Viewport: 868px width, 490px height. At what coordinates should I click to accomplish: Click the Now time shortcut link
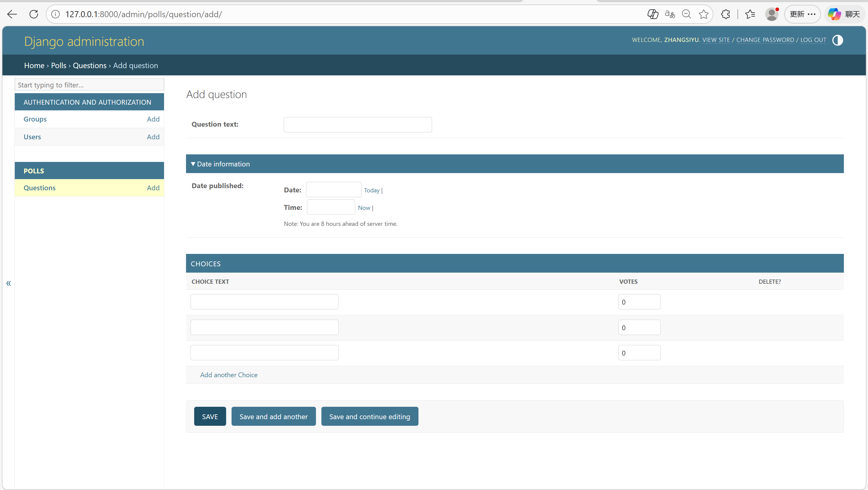(x=364, y=208)
